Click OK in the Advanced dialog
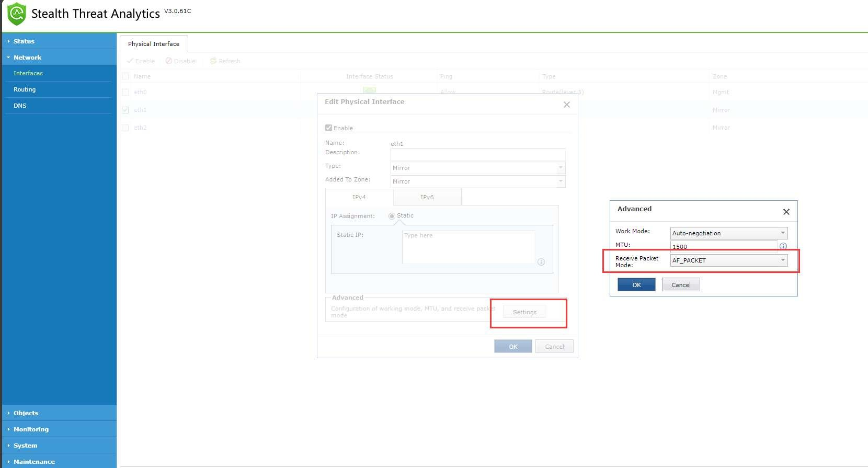 pyautogui.click(x=636, y=284)
